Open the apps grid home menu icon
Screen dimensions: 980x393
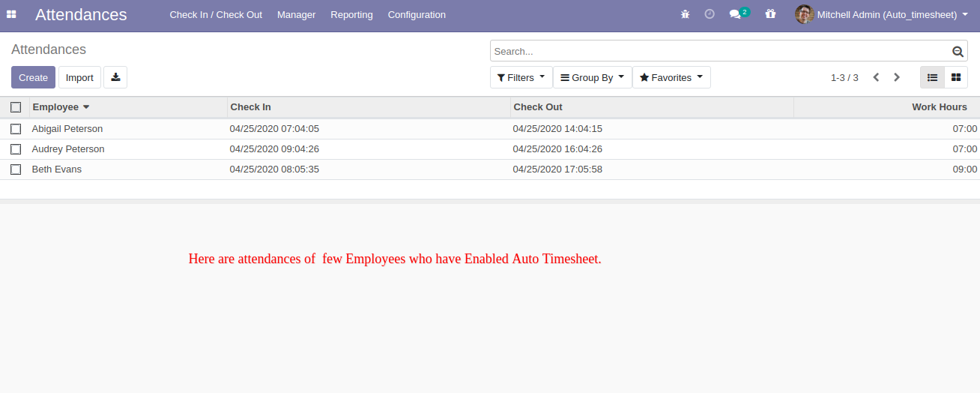[11, 14]
